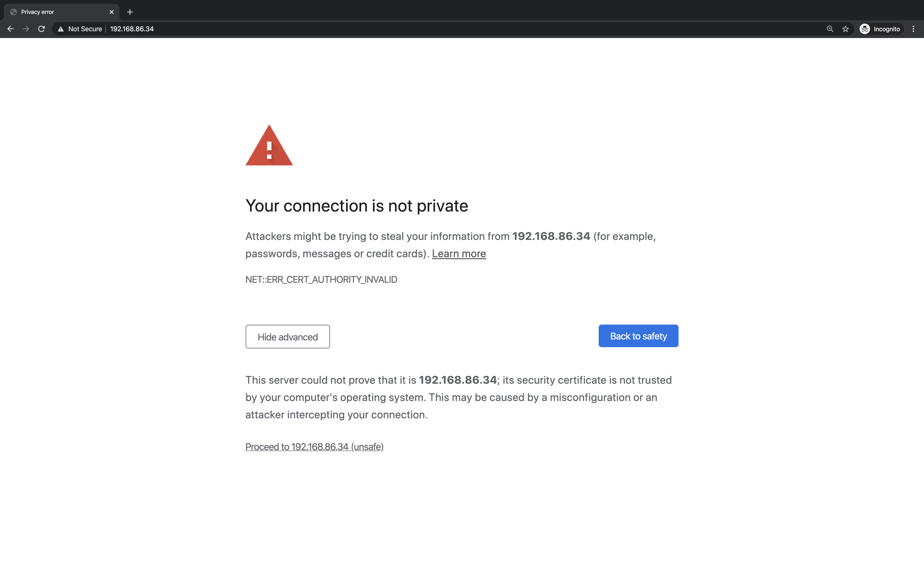The image size is (924, 577).
Task: Close the Privacy error tab
Action: pyautogui.click(x=111, y=12)
